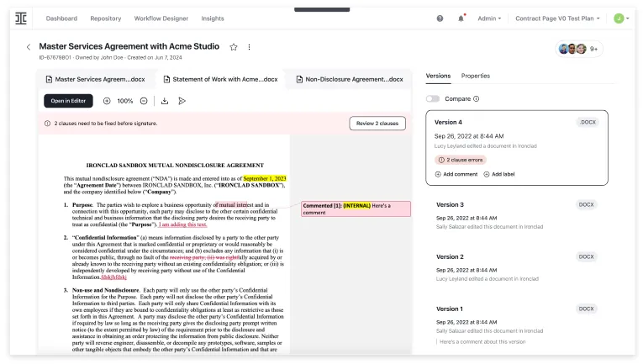Zoom in with the plus icon
Viewport: 643px width, 364px height.
pos(107,101)
